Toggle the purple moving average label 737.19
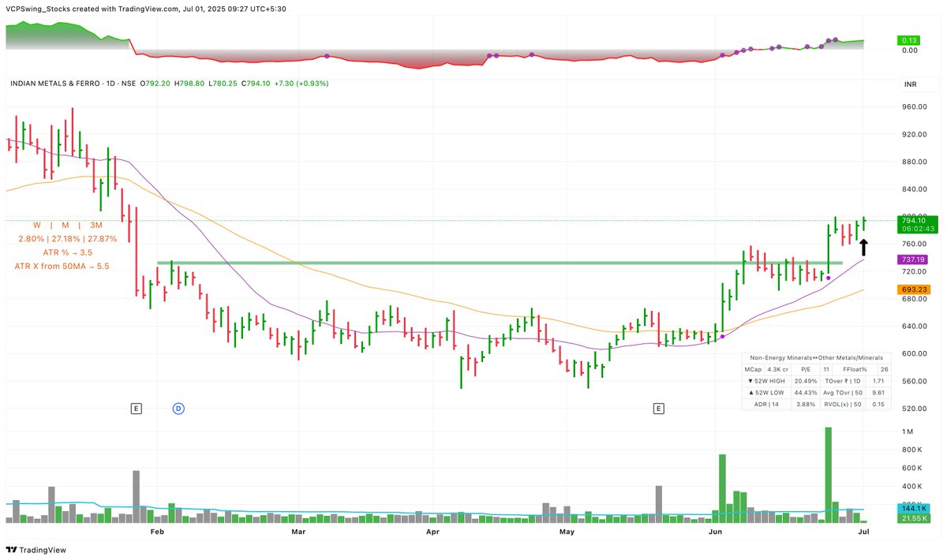This screenshot has width=947, height=560. pos(911,258)
